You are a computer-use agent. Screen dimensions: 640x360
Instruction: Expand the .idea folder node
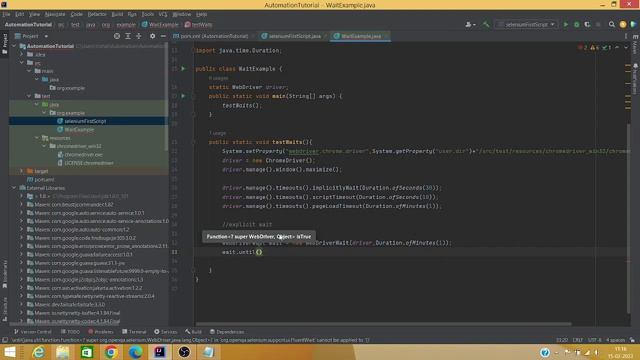coord(22,54)
